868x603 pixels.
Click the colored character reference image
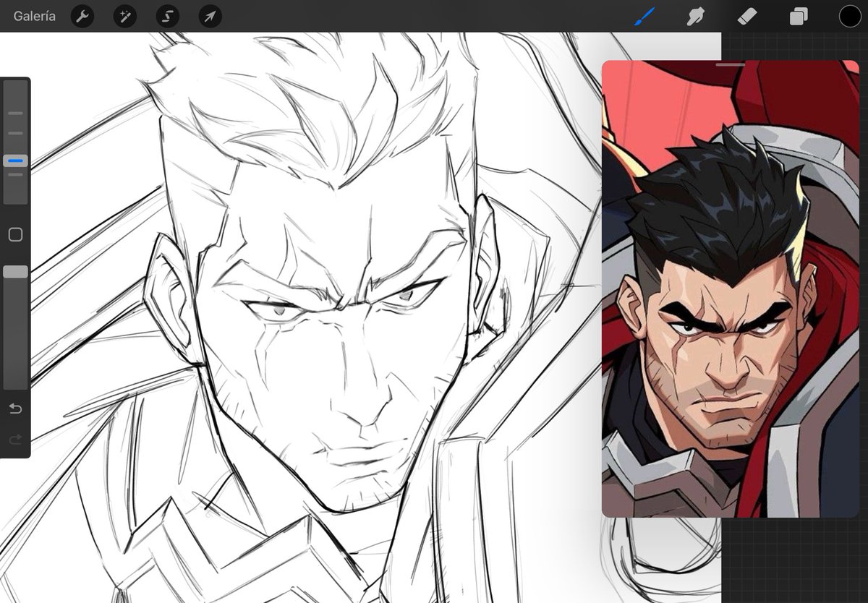pyautogui.click(x=731, y=289)
